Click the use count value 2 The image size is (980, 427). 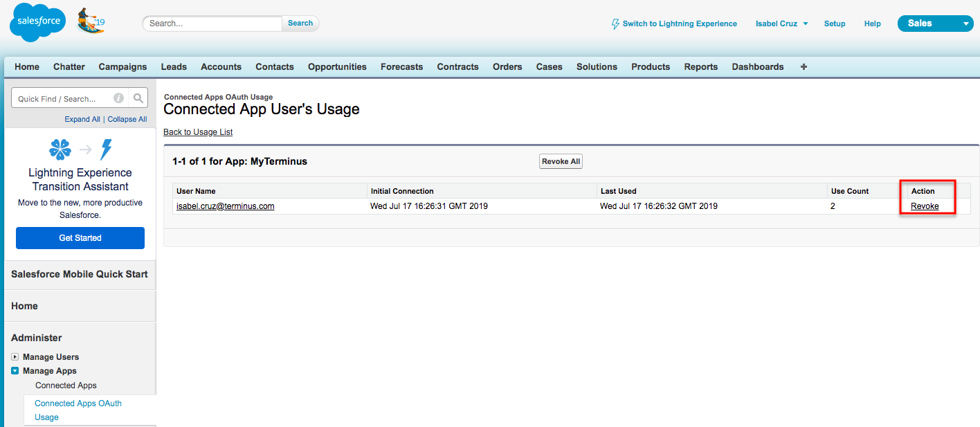(x=833, y=206)
